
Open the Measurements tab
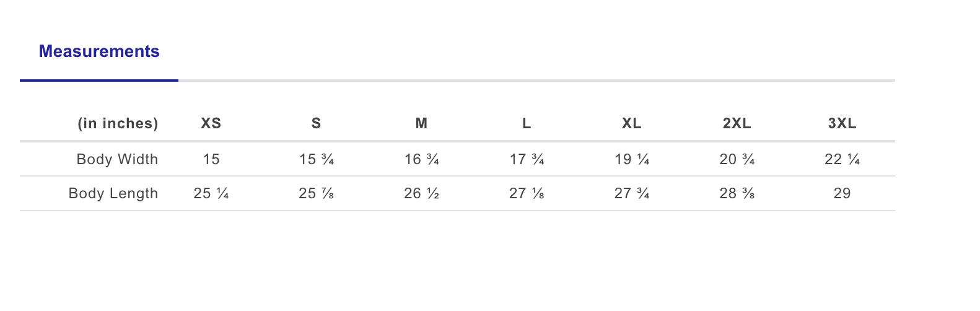pyautogui.click(x=99, y=51)
